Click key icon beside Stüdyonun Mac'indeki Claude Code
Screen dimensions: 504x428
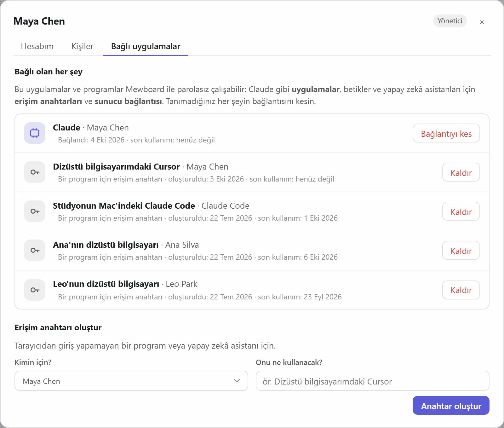pos(35,211)
